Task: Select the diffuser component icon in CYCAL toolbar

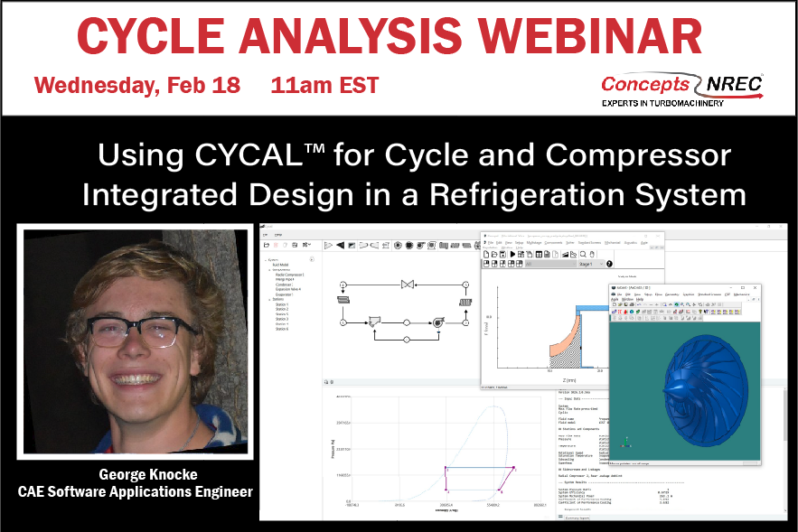Action: coord(374,245)
